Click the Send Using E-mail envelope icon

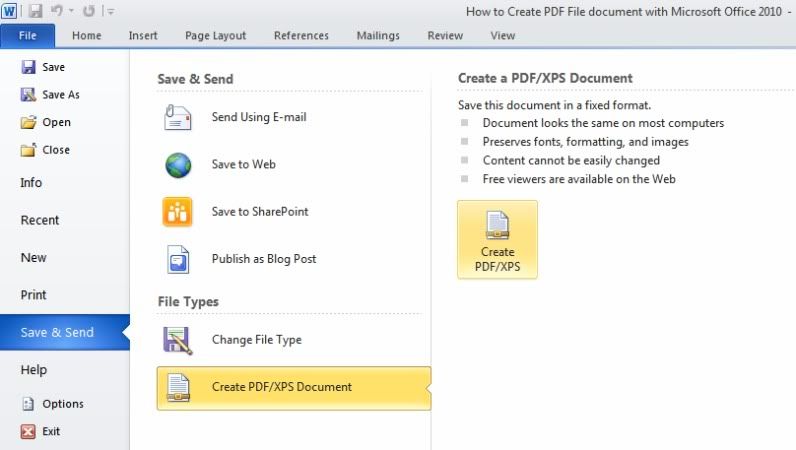click(x=178, y=117)
